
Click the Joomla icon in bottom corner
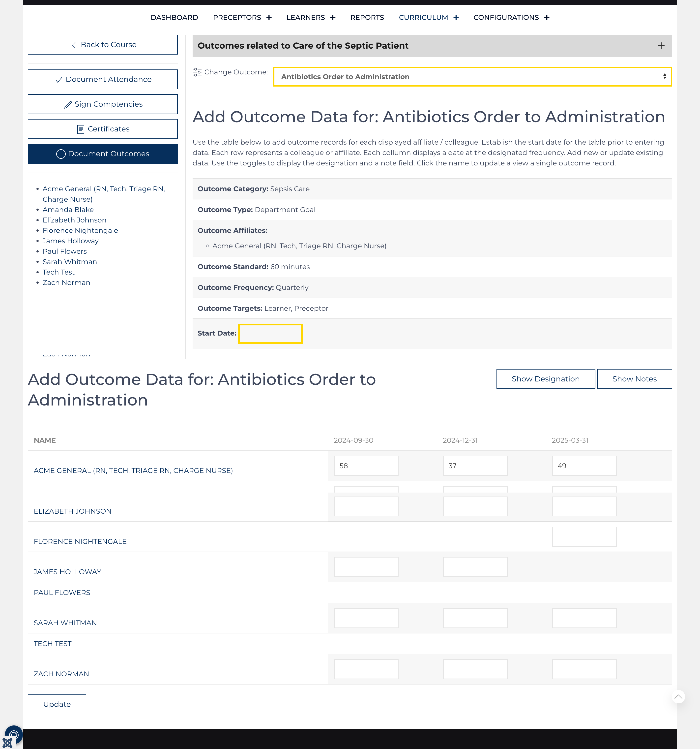point(7,743)
